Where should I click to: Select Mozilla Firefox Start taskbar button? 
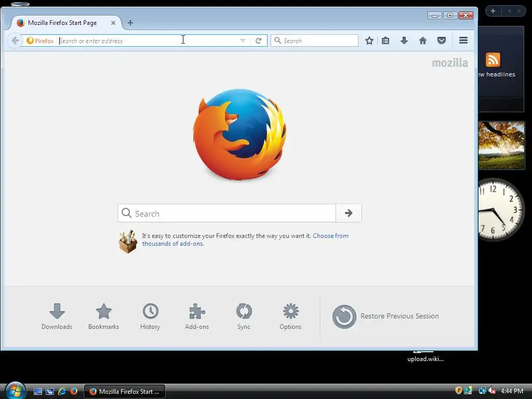tap(125, 391)
